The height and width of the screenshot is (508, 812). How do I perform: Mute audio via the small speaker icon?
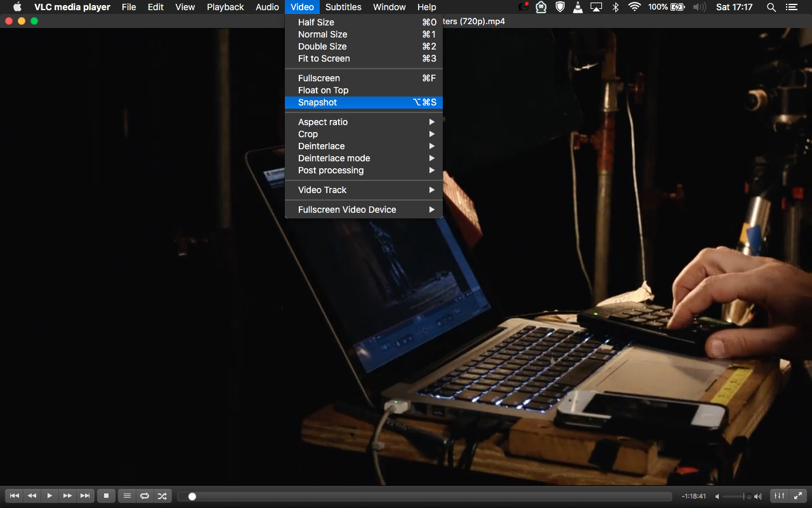coord(717,497)
